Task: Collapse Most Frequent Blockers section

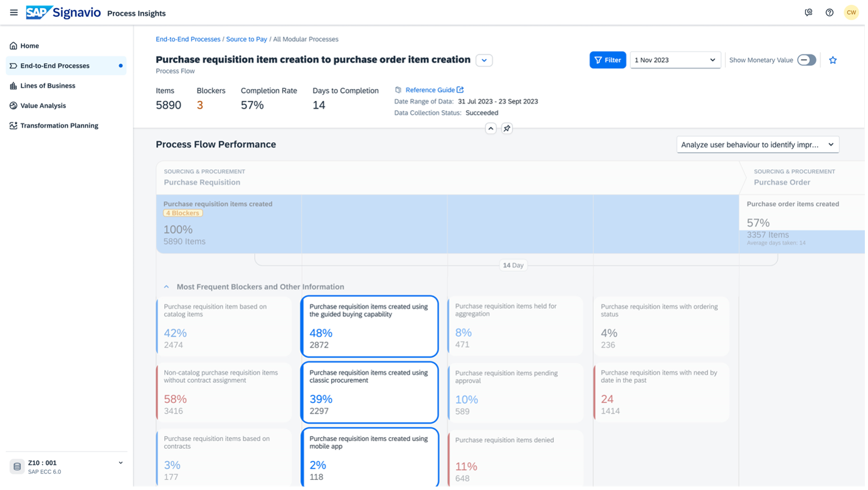Action: point(166,287)
